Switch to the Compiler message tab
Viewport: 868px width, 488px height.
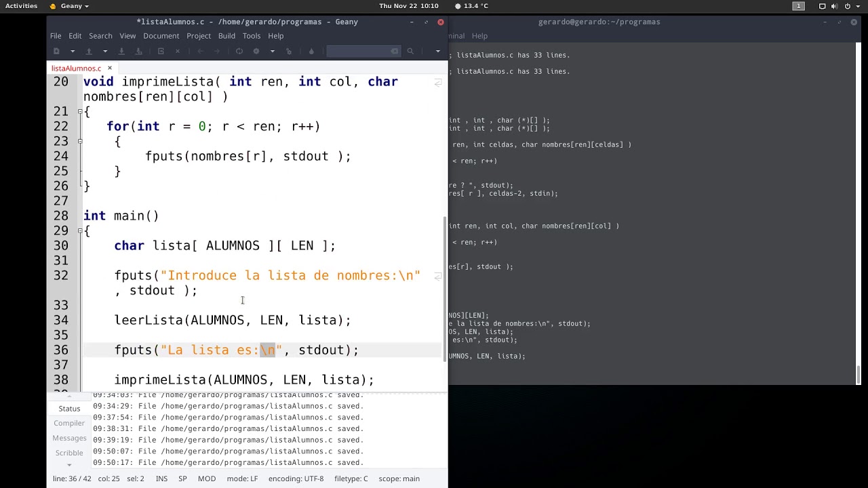click(x=69, y=424)
